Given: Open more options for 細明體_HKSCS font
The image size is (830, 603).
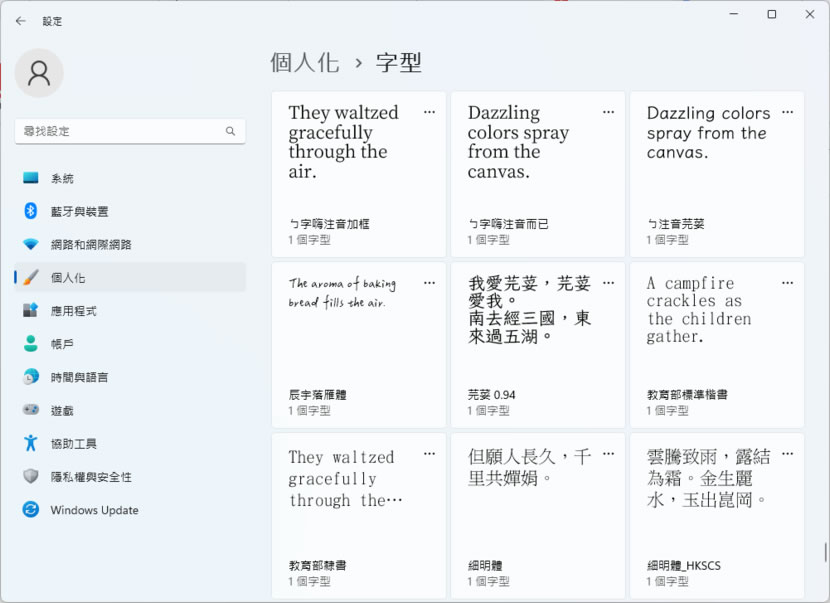Looking at the screenshot, I should click(787, 454).
